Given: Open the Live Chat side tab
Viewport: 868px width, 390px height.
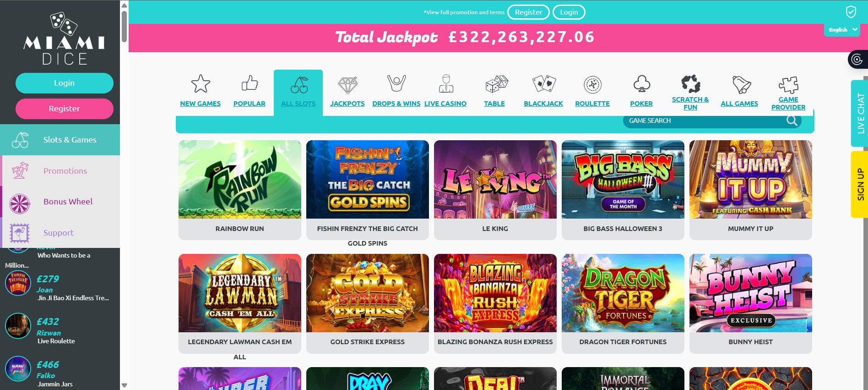Looking at the screenshot, I should tap(860, 113).
